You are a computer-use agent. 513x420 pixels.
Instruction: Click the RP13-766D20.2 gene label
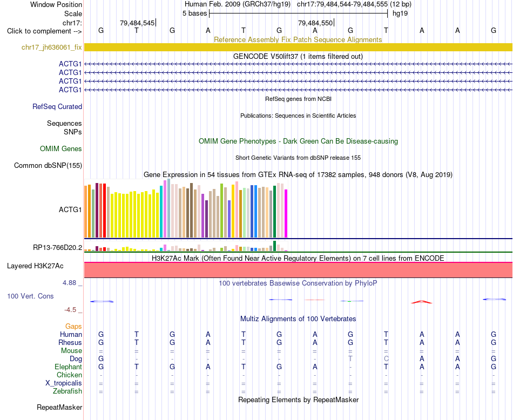(x=57, y=247)
